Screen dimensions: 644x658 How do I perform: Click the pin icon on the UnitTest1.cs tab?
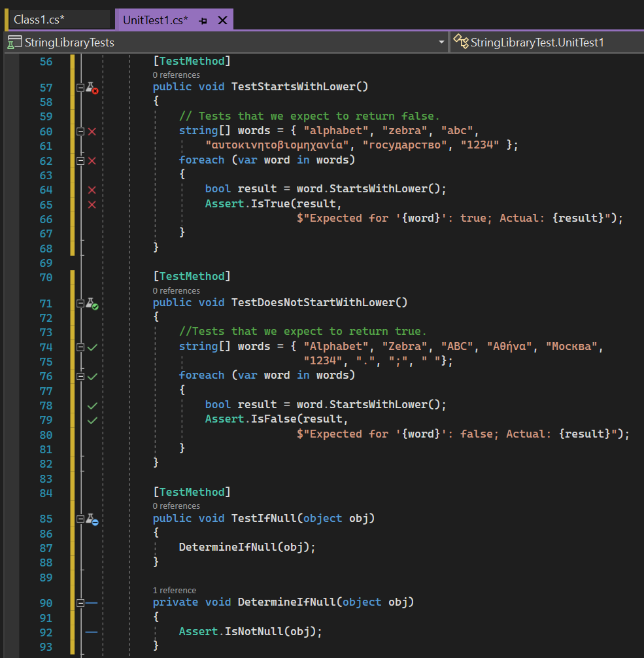click(203, 20)
